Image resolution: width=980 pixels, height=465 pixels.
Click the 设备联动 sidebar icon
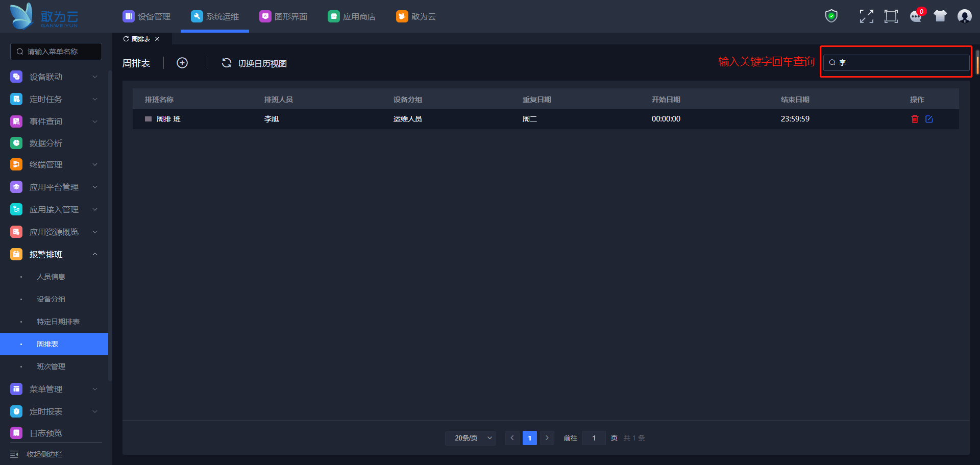click(x=16, y=77)
